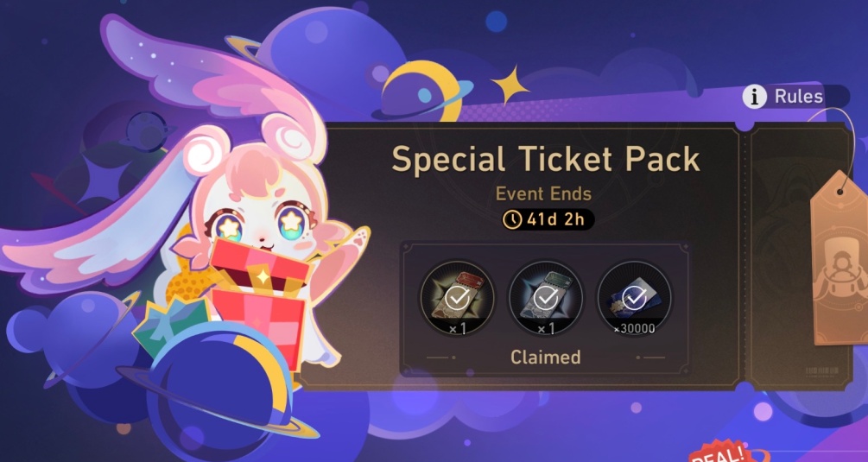Click the yellow four-pointed star
Screen dimensions: 868x462
tap(510, 85)
